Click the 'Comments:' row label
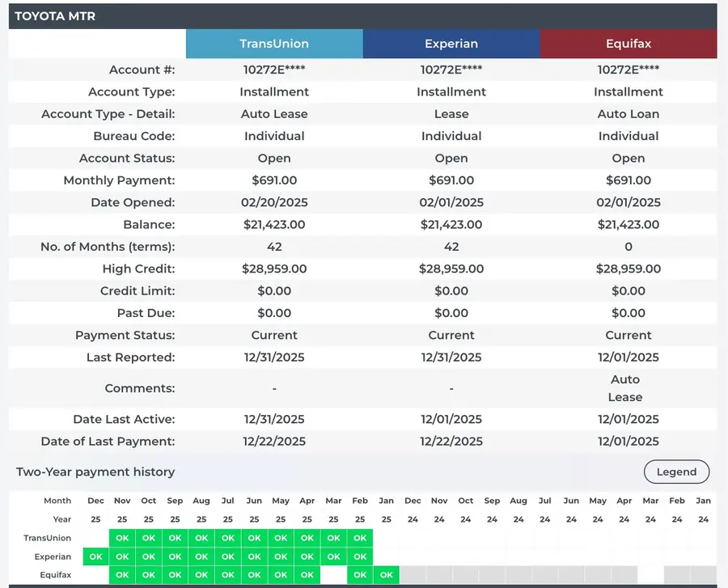The height and width of the screenshot is (588, 728). [140, 388]
